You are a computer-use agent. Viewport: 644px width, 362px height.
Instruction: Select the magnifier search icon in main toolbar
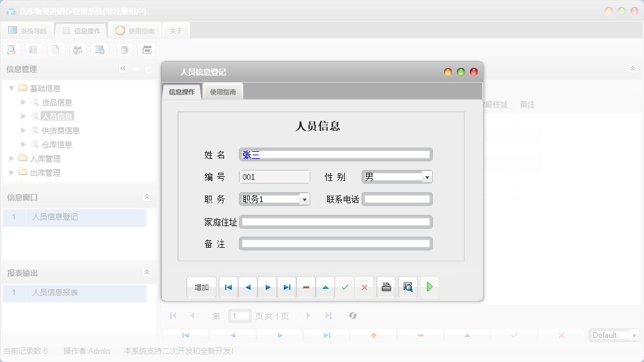coord(11,49)
